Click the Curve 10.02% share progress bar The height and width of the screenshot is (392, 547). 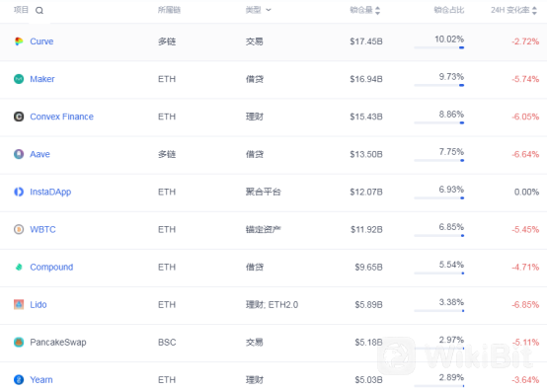tap(438, 47)
